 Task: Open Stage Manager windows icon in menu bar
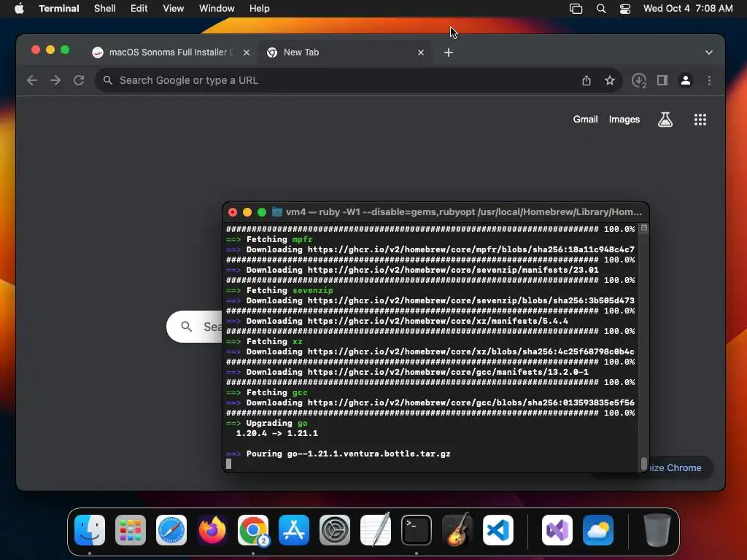pos(576,9)
